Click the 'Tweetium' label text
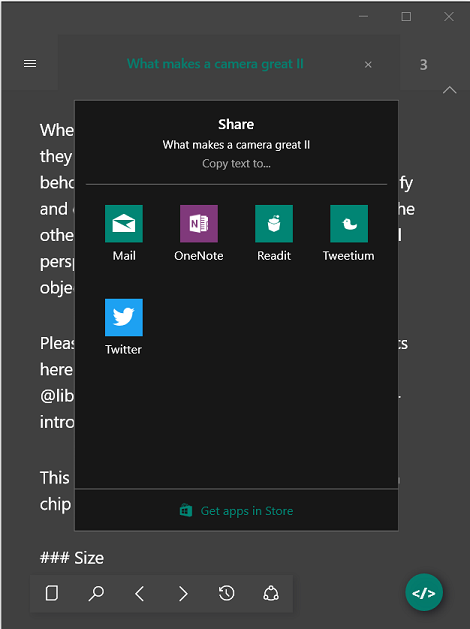470x629 pixels. pos(348,256)
